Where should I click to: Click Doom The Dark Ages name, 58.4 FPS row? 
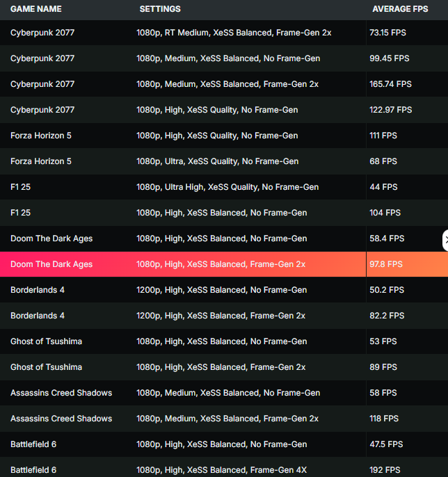[51, 239]
